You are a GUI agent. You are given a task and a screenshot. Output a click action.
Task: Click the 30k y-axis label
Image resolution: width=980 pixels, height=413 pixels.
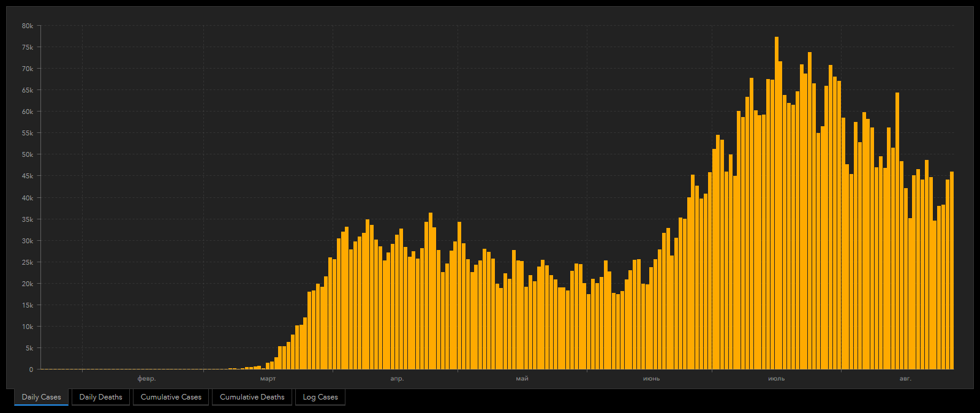[x=28, y=241]
